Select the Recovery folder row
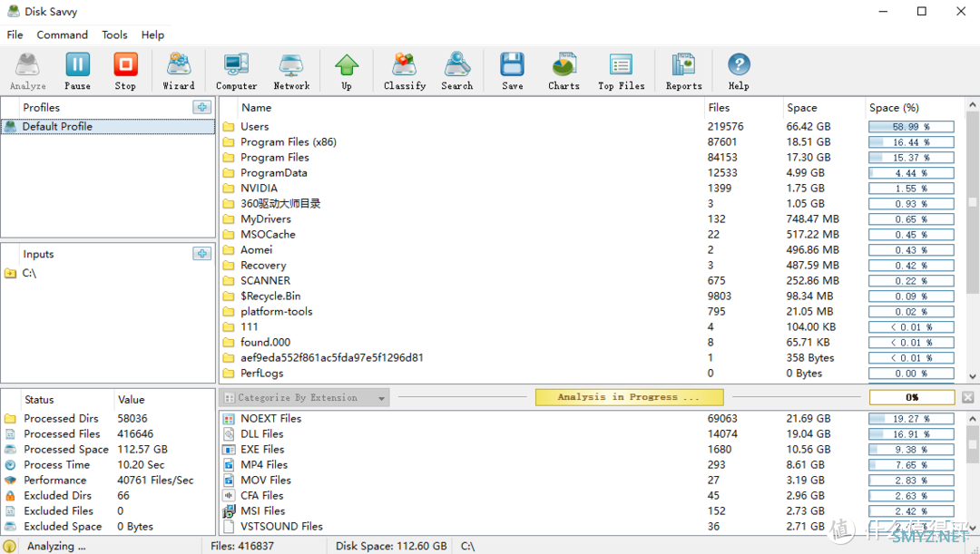The height and width of the screenshot is (554, 980). click(x=593, y=265)
